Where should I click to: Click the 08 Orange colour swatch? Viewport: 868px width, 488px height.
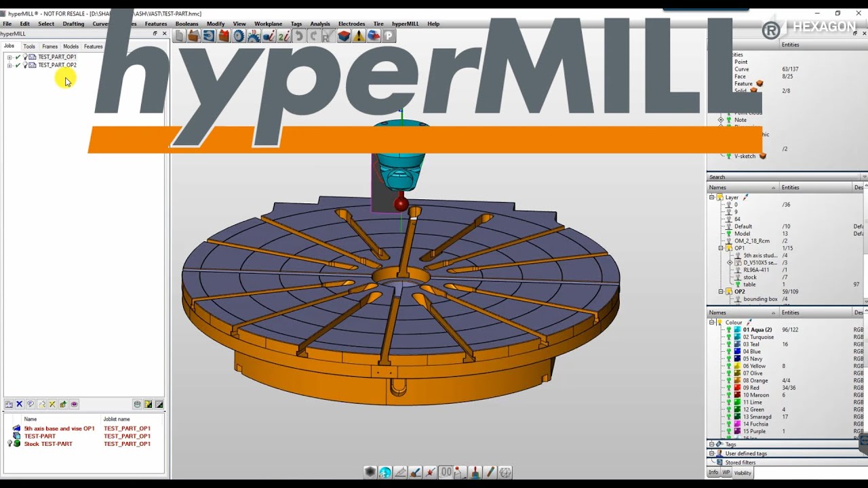click(x=737, y=381)
